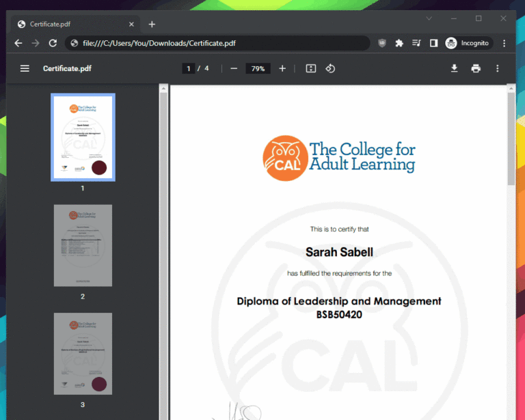Download the PDF file
This screenshot has height=420, width=525.
[454, 68]
